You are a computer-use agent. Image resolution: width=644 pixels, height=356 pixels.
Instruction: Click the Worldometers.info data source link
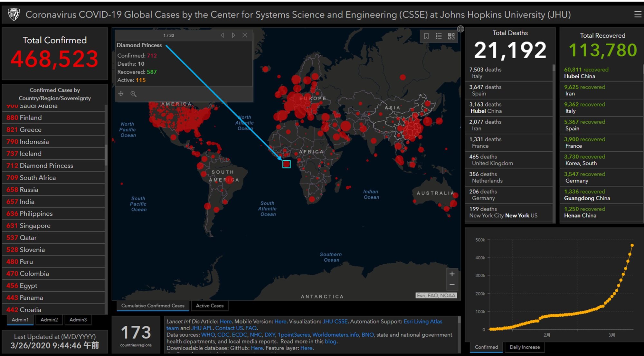(x=336, y=335)
